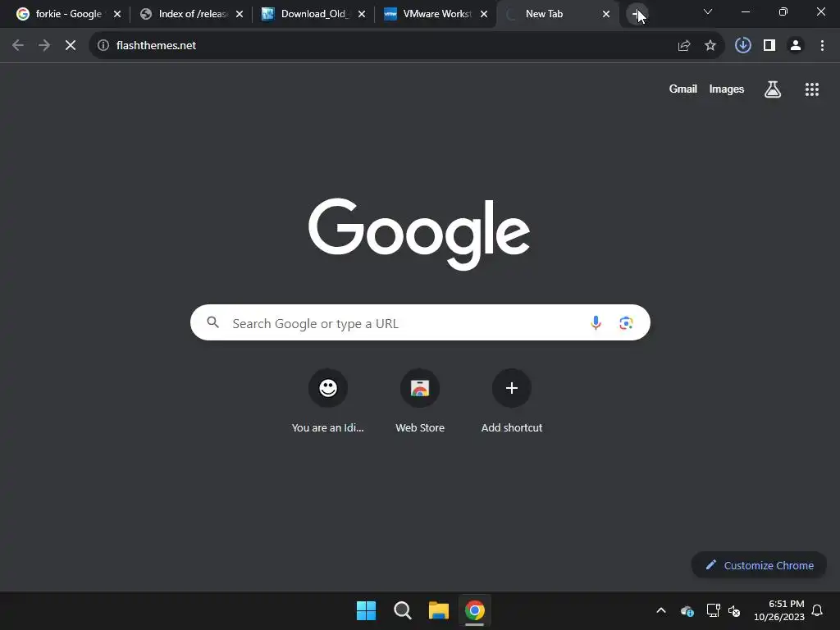Close the New Tab tab

pyautogui.click(x=606, y=14)
